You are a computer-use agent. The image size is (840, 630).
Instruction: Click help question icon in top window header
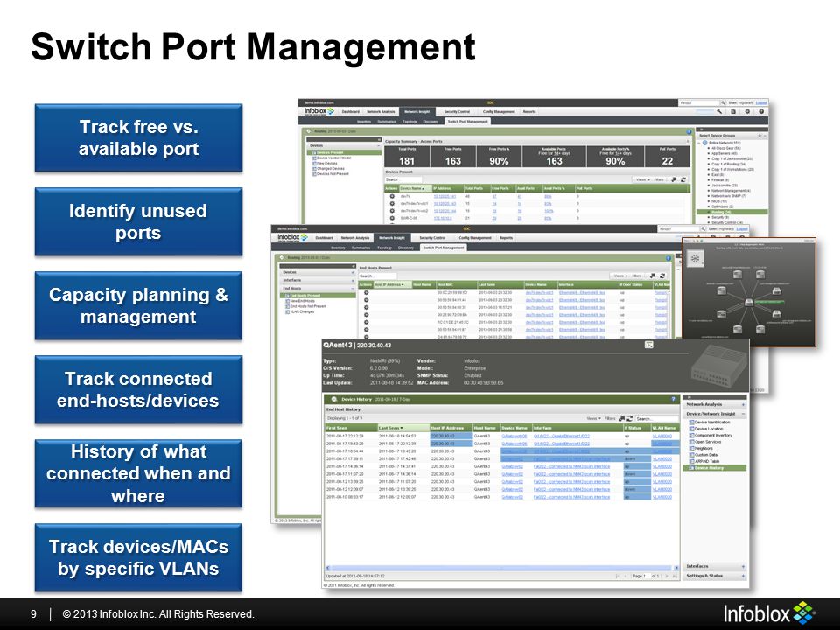pyautogui.click(x=761, y=111)
